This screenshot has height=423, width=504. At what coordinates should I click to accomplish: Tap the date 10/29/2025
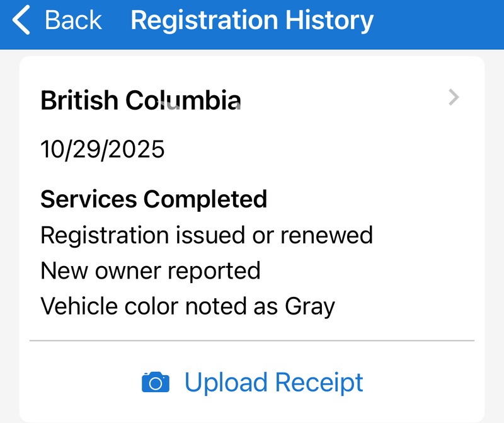pyautogui.click(x=103, y=149)
